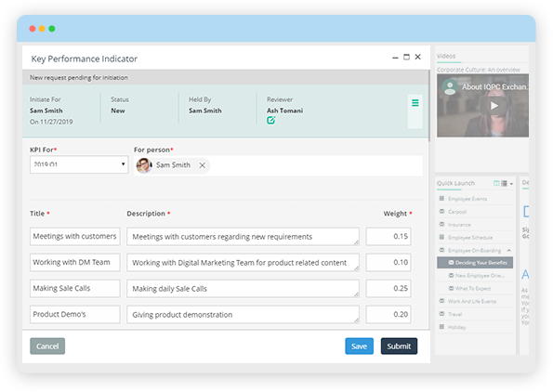
Task: Cancel the KPI request
Action: 47,346
